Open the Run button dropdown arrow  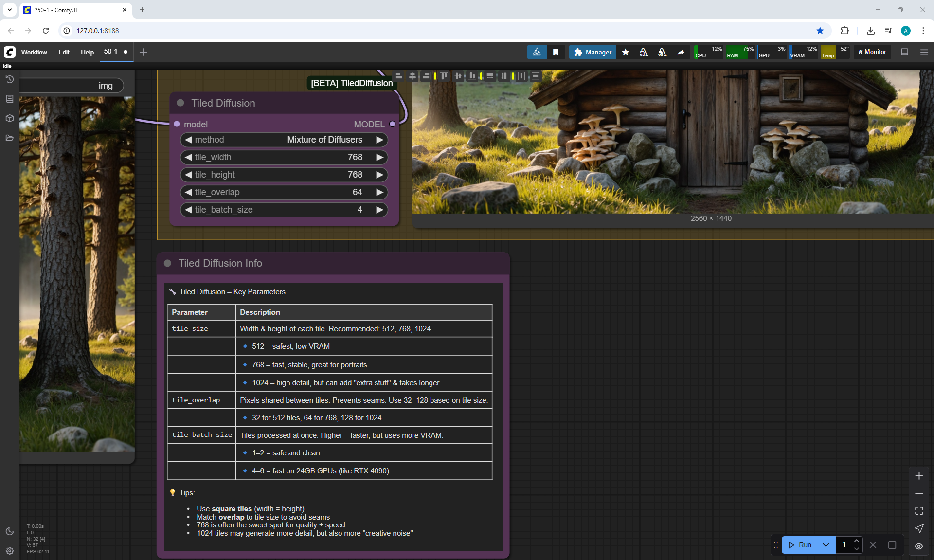(x=826, y=545)
